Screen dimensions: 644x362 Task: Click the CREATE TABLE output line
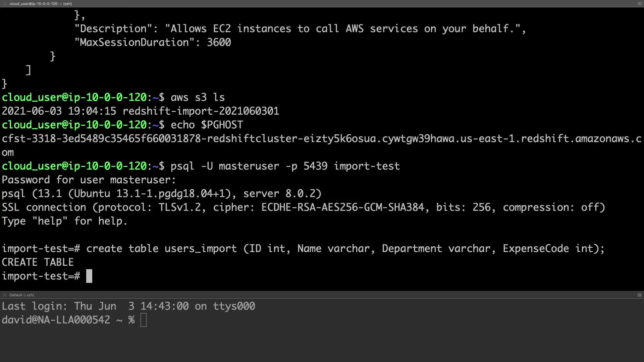(38, 262)
